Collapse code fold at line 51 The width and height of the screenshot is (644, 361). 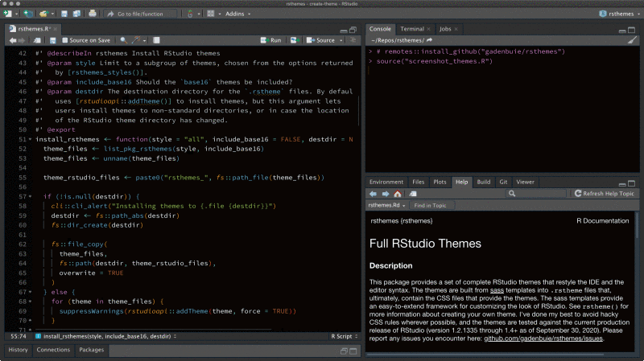click(30, 139)
